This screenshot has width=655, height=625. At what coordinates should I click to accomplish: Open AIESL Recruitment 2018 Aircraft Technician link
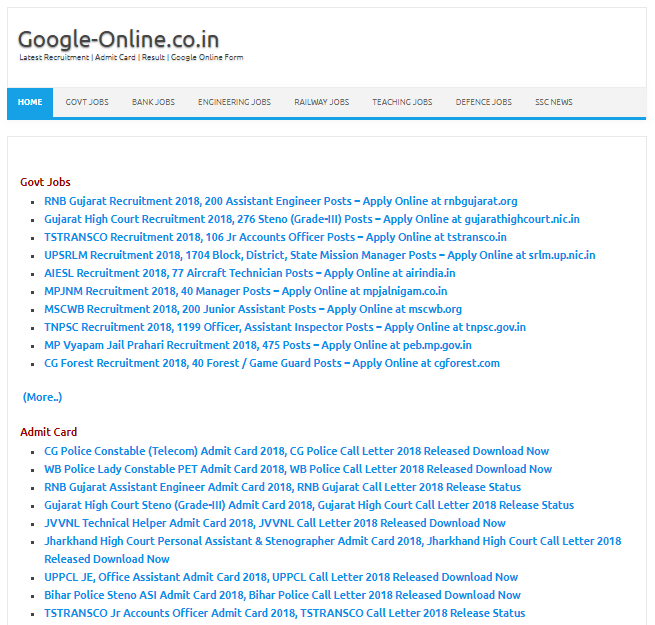click(250, 273)
